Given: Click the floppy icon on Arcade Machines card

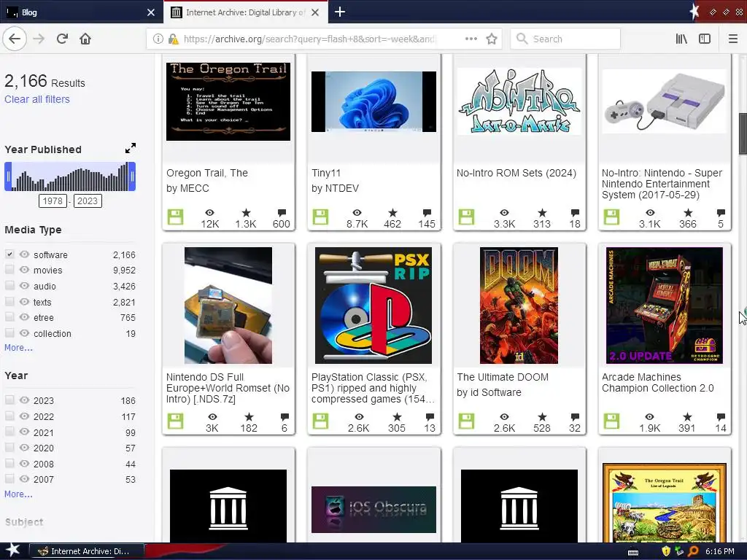Looking at the screenshot, I should (x=612, y=421).
